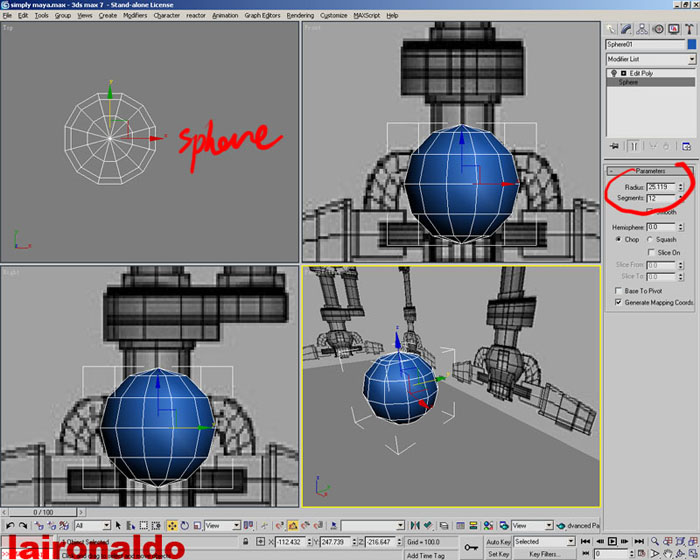Check the Base To Pivot option
The image size is (700, 560).
pos(618,290)
